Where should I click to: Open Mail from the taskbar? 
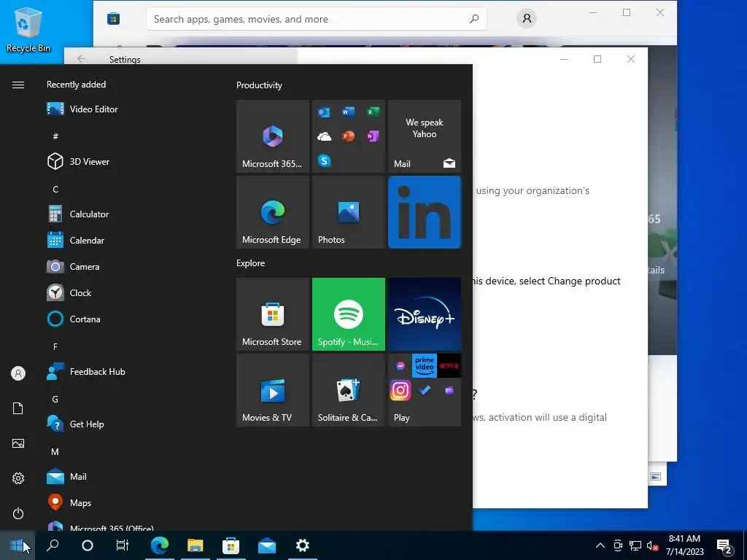click(x=267, y=545)
